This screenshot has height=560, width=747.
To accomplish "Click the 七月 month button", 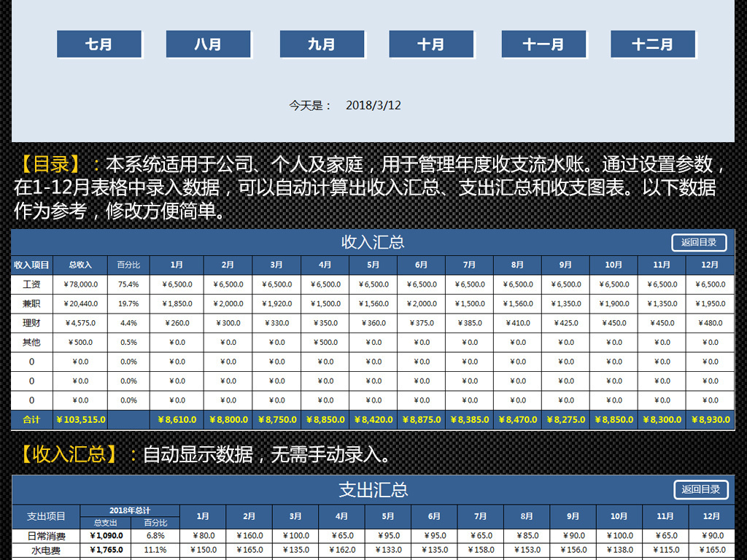I will 98,44.
